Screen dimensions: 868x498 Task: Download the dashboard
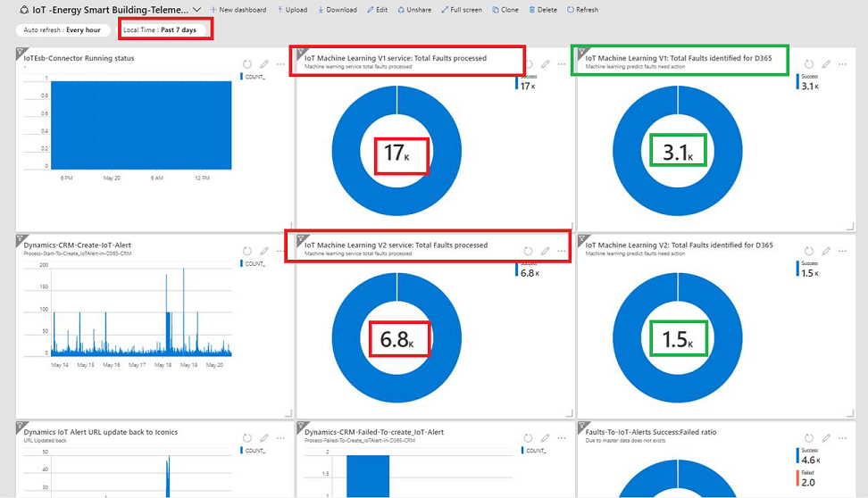click(x=338, y=10)
